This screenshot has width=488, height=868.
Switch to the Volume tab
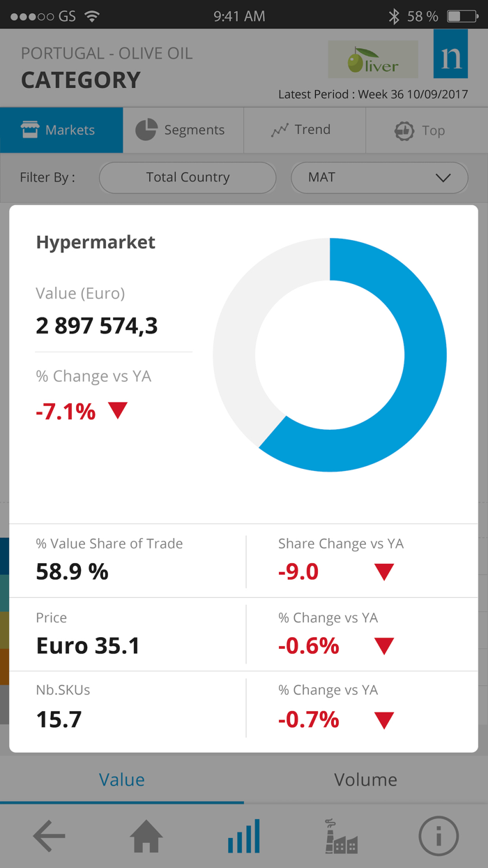[x=365, y=779]
